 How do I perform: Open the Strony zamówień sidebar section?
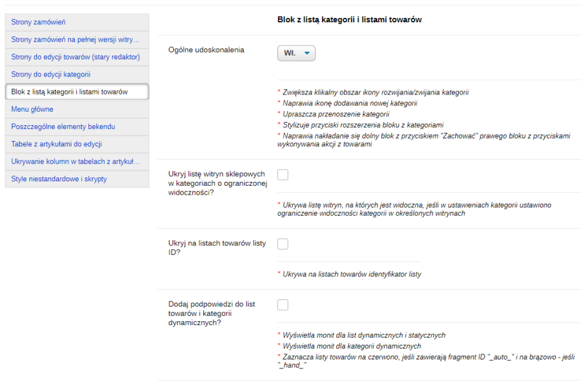38,22
